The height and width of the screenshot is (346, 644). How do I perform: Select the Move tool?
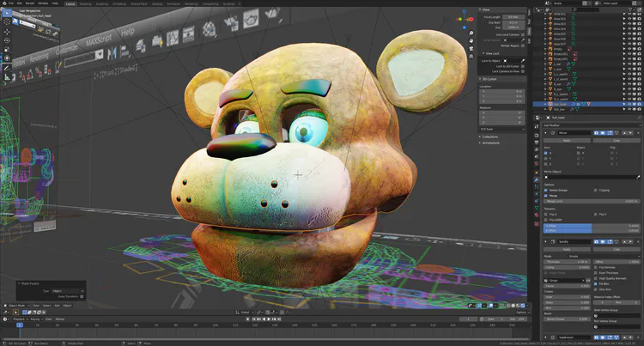pyautogui.click(x=7, y=32)
